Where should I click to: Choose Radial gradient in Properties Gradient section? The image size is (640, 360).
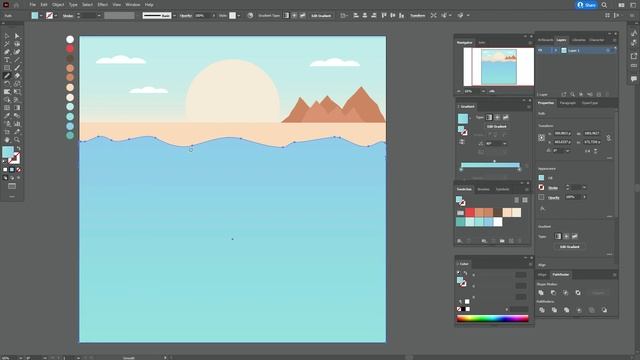point(566,236)
